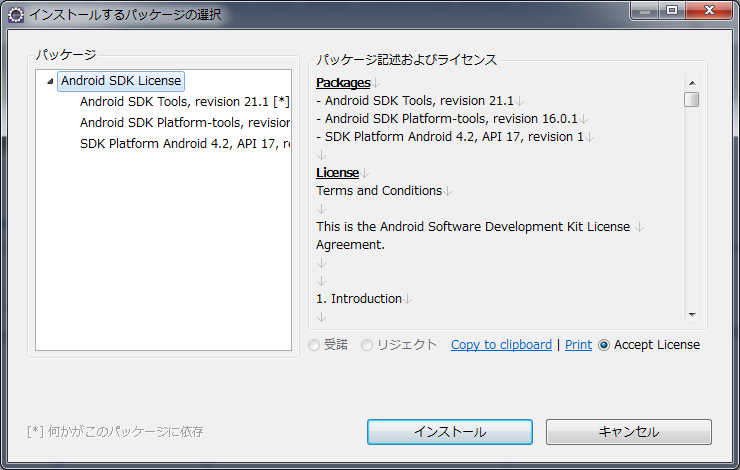Image resolution: width=740 pixels, height=470 pixels.
Task: Click the Print link
Action: pos(578,345)
